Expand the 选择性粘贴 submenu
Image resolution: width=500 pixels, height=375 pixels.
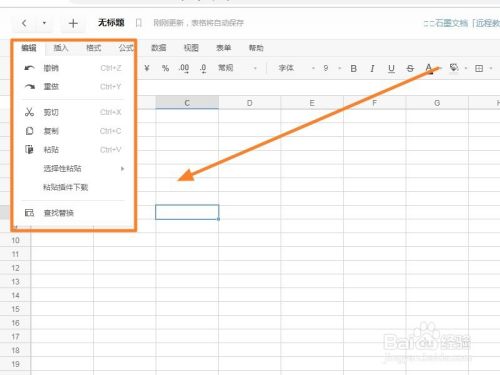pyautogui.click(x=73, y=169)
